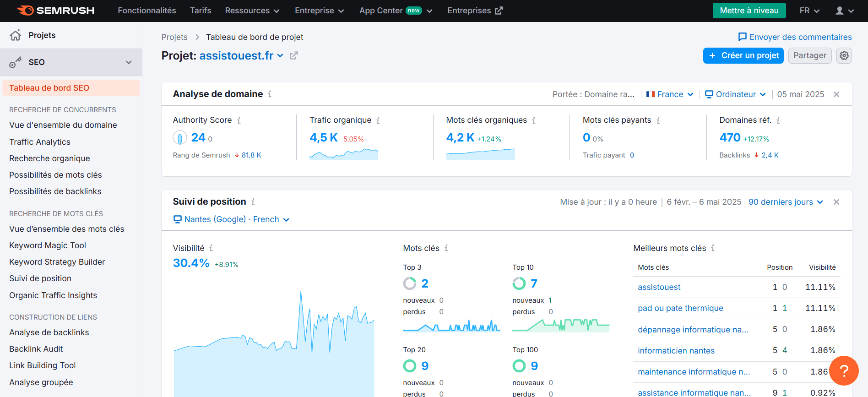
Task: Click the user account icon
Action: 844,11
